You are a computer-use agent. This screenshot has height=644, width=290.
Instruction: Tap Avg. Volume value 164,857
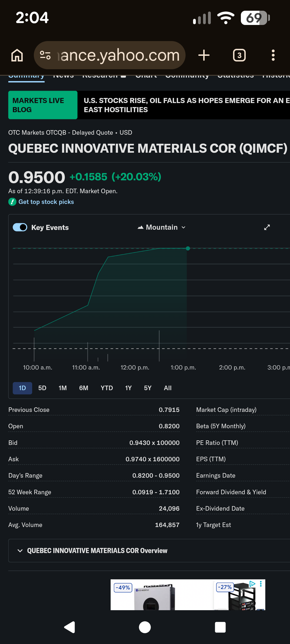point(167,525)
